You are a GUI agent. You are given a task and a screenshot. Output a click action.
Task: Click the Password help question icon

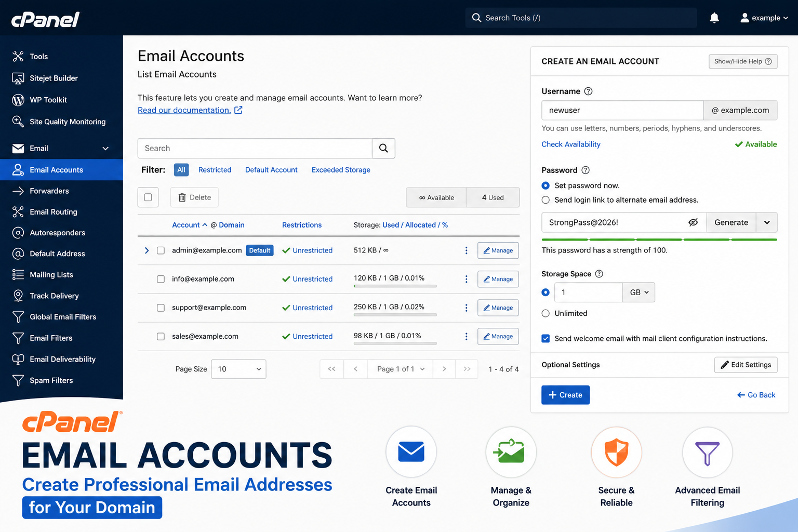(586, 170)
